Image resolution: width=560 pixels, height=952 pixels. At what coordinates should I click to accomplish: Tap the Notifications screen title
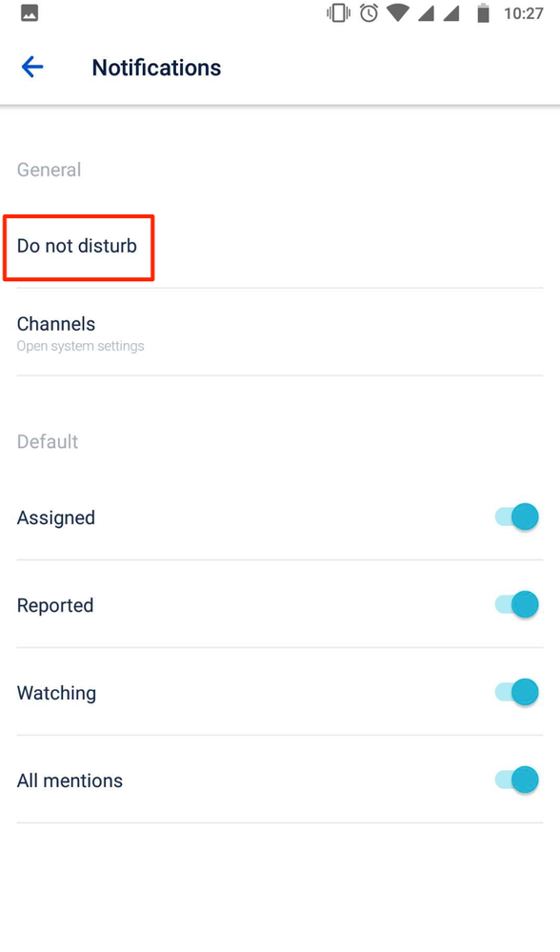tap(156, 67)
